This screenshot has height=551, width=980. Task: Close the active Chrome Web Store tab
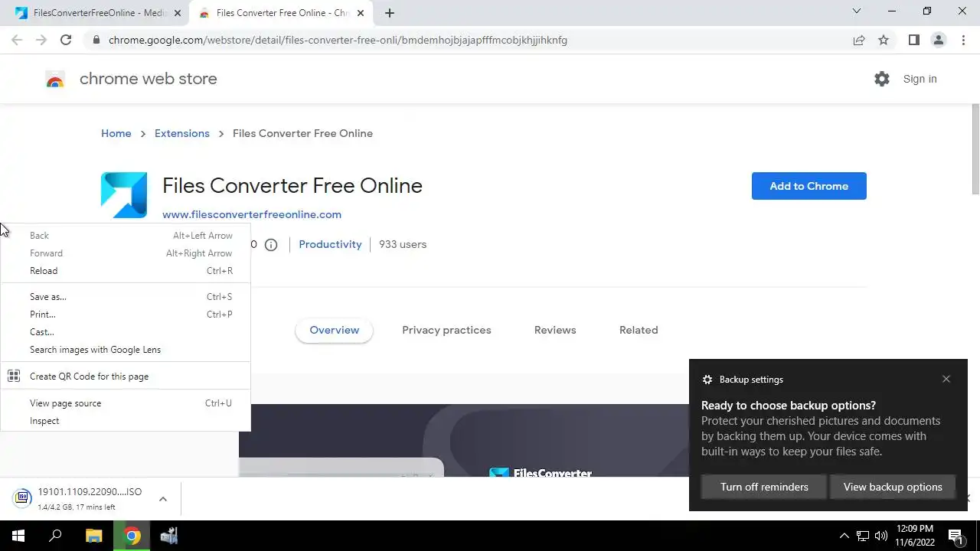[361, 13]
